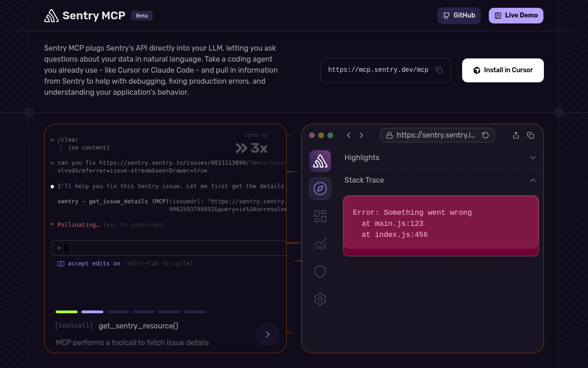
Task: Go forward in the mock browser
Action: coord(362,135)
